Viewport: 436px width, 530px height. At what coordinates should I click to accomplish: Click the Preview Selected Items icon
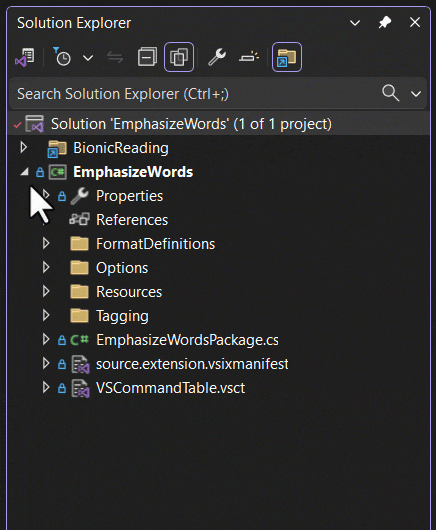point(249,57)
